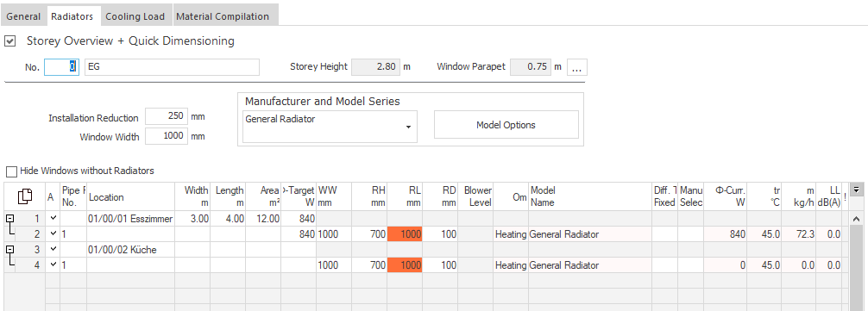Click the row number 2 header cell
The image size is (868, 311).
click(30, 234)
